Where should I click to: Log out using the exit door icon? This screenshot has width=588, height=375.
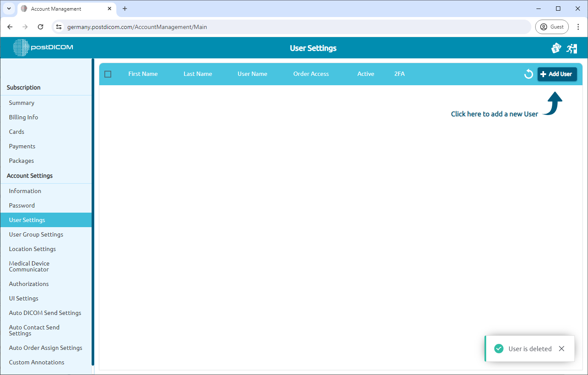coord(572,48)
